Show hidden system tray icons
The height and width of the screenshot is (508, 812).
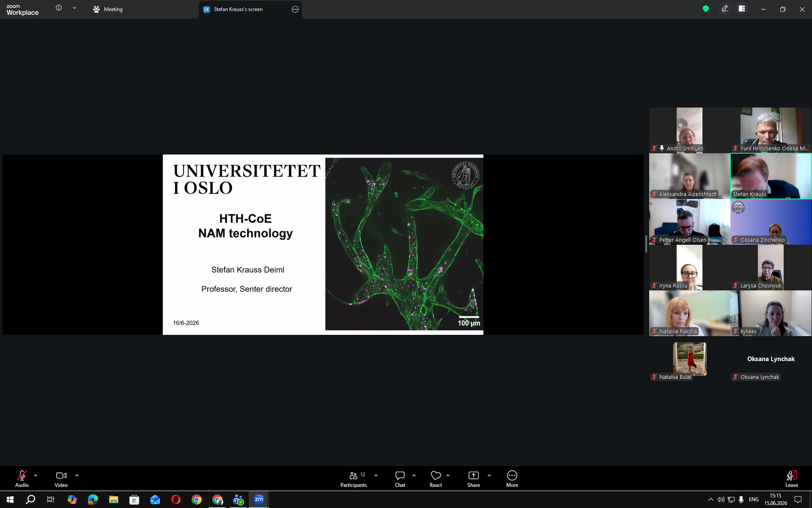coord(710,500)
